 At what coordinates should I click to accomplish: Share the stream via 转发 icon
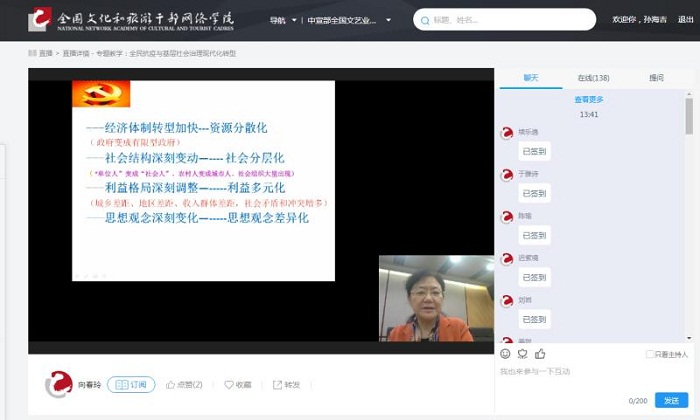point(285,384)
